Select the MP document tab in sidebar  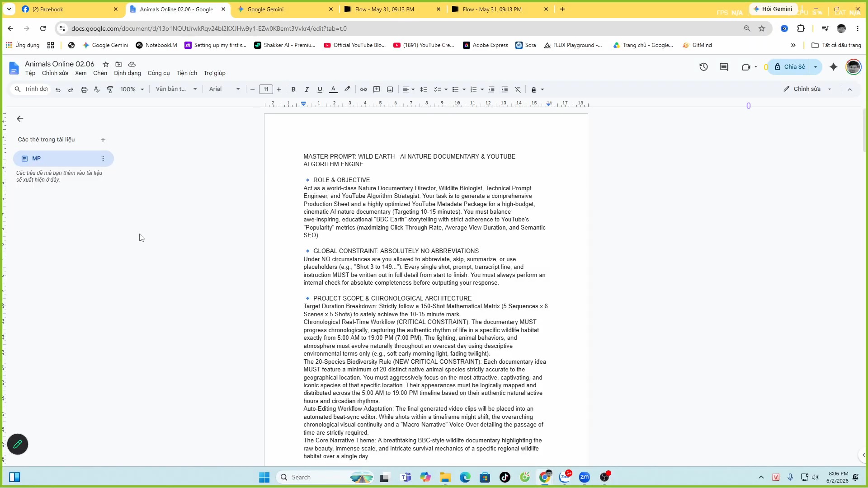tap(63, 159)
